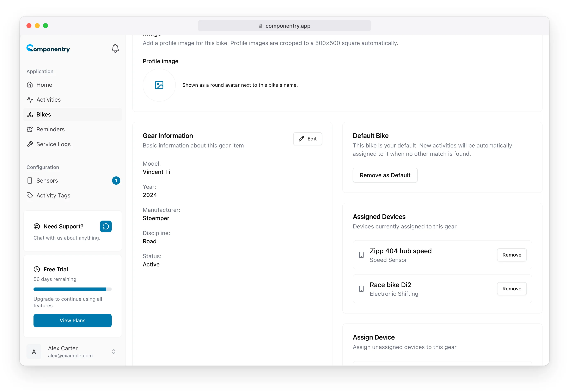Click the Sensors badge showing 1
569x392 pixels.
pos(116,181)
